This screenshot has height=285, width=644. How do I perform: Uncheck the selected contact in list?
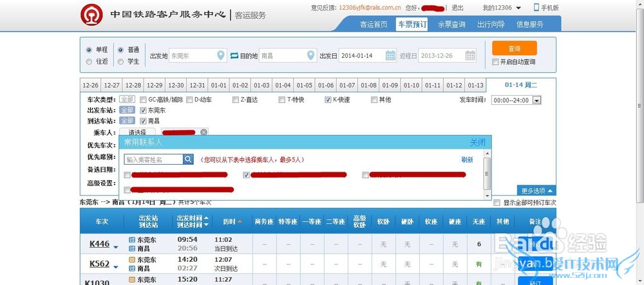point(246,175)
